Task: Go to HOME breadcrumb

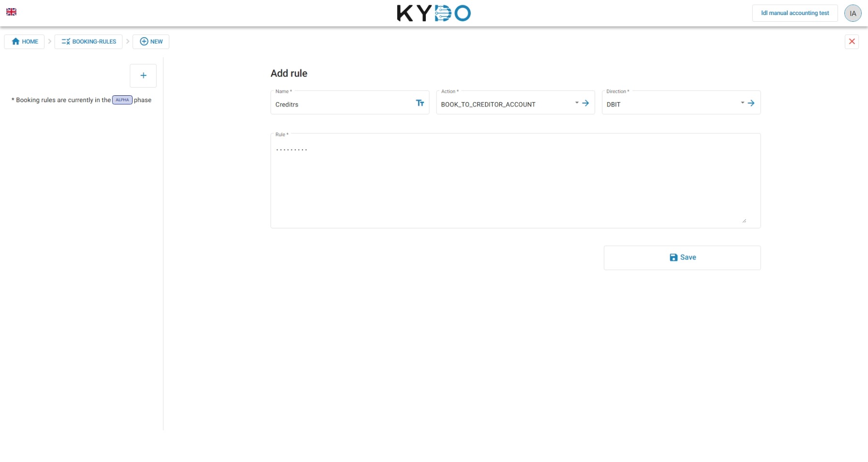Action: click(25, 42)
